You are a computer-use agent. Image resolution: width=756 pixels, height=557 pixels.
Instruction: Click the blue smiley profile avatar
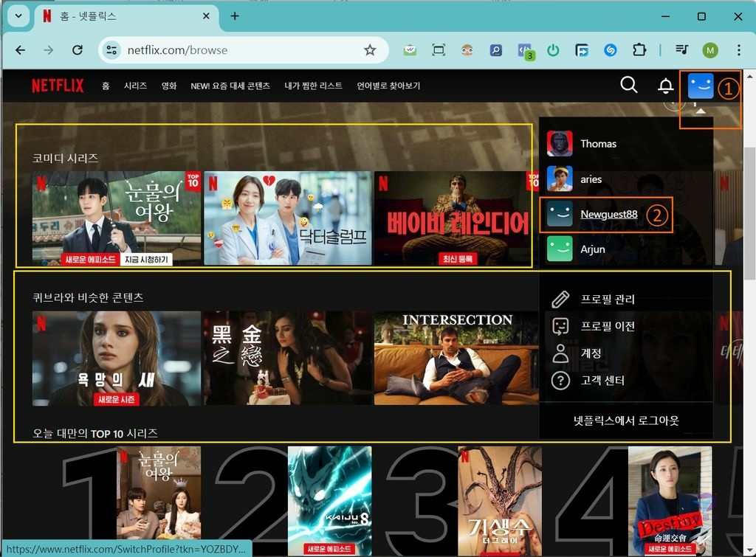click(x=701, y=86)
